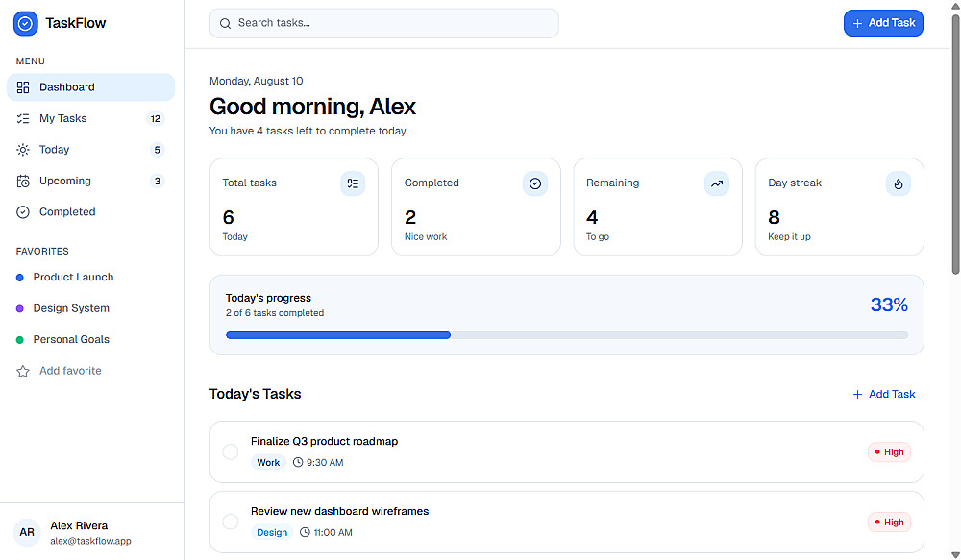Screen dimensions: 961x560
Task: Click the Remaining card trend icon
Action: coord(717,183)
